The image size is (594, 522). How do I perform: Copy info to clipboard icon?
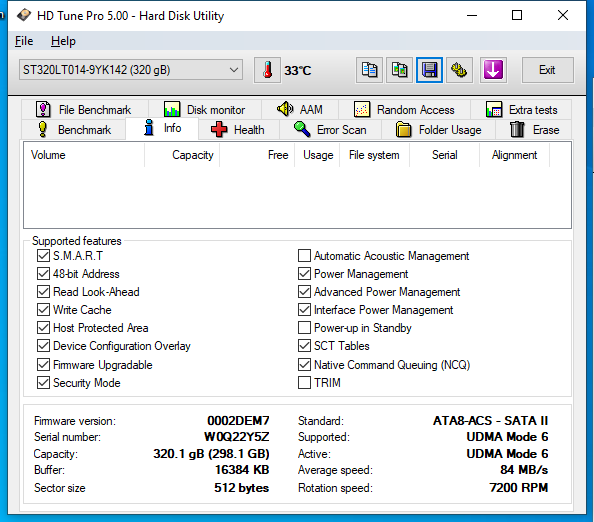(x=369, y=70)
